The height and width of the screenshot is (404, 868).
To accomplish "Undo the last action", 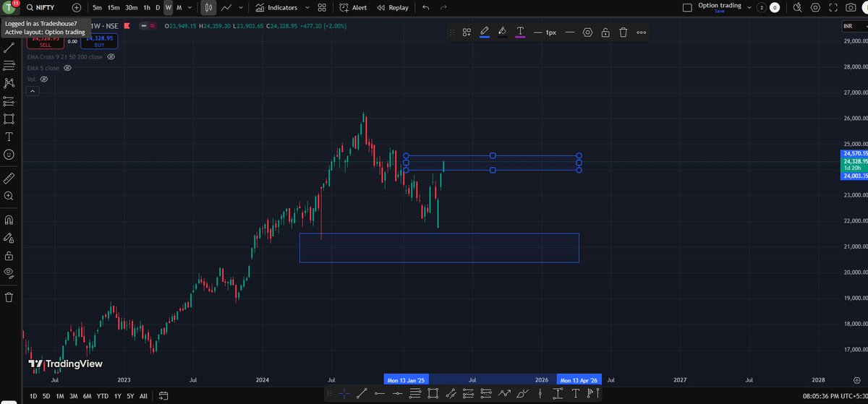I will (425, 7).
